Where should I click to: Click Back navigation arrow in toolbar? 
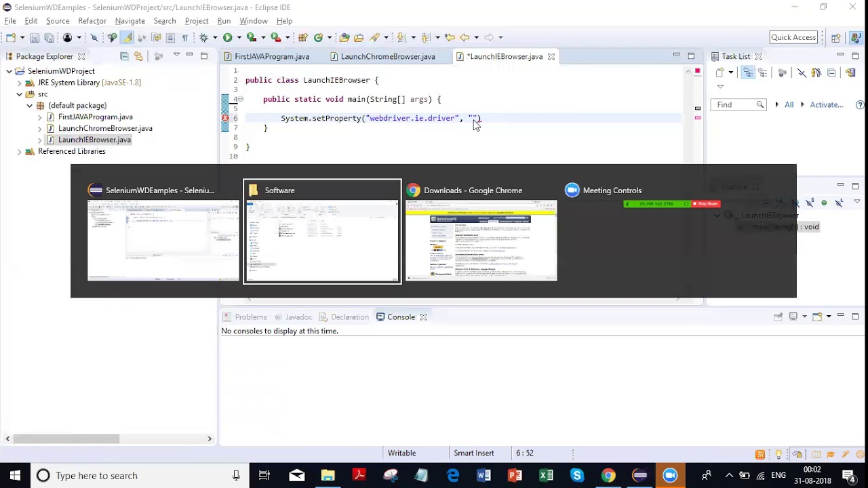465,37
